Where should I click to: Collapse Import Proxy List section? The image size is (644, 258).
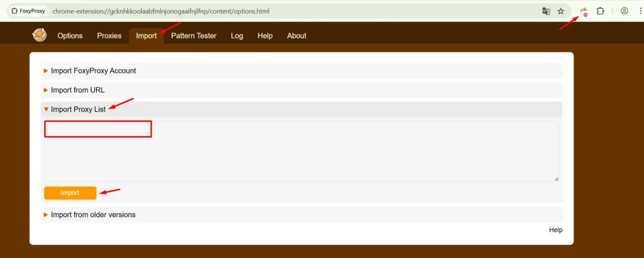coord(301,109)
